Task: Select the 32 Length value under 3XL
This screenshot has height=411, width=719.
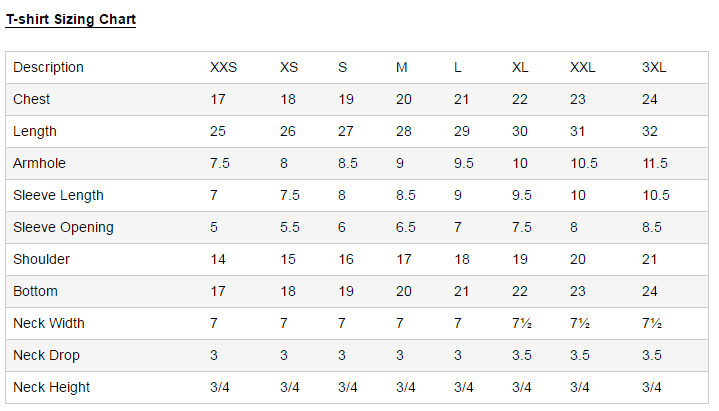Action: (x=649, y=131)
